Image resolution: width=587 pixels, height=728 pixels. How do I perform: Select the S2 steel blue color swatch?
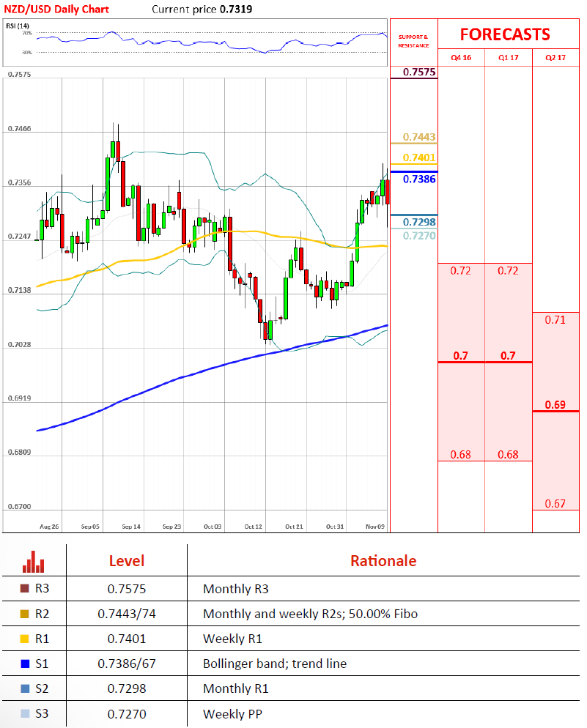(25, 688)
